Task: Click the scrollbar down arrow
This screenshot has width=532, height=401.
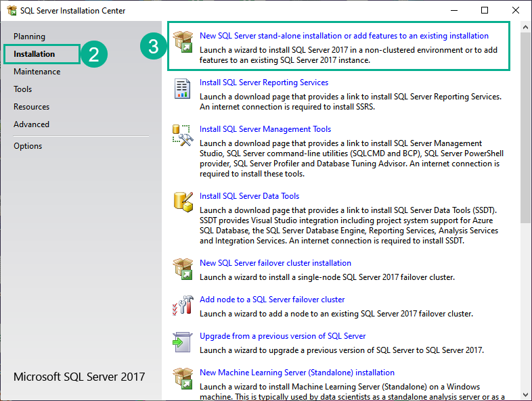Action: [x=525, y=394]
